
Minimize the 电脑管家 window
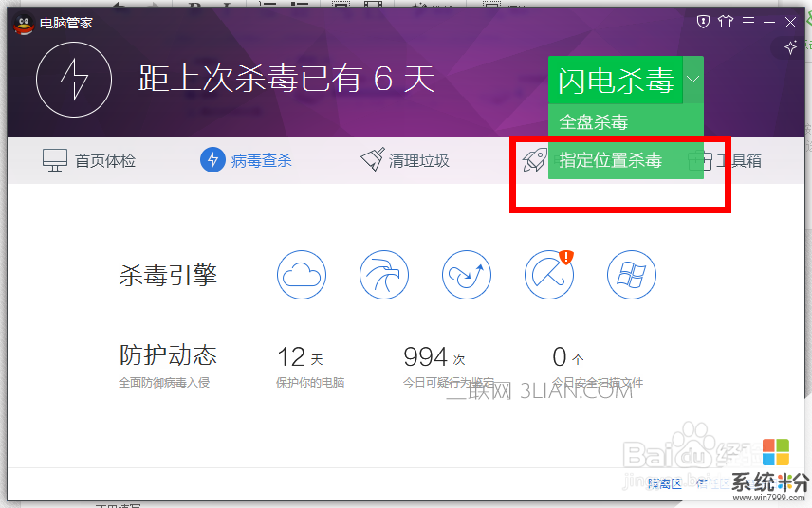[x=769, y=22]
